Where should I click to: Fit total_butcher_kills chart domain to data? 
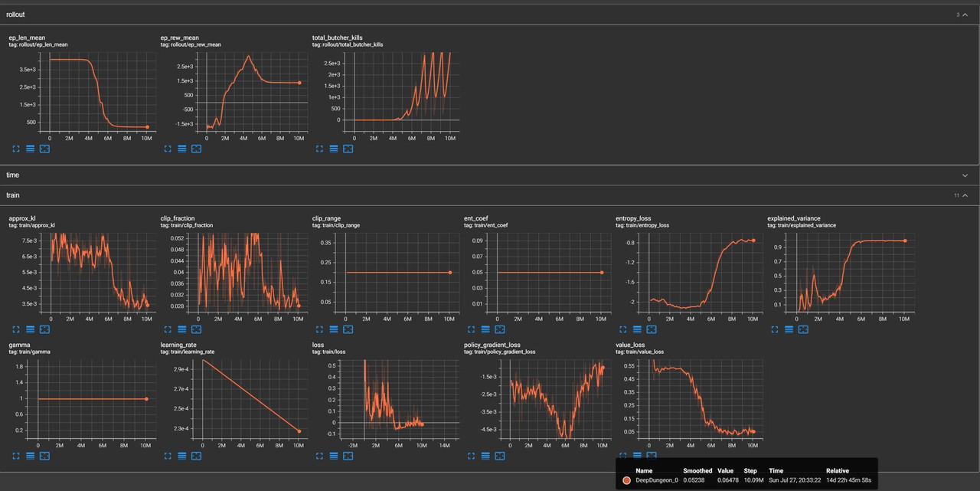(x=348, y=149)
